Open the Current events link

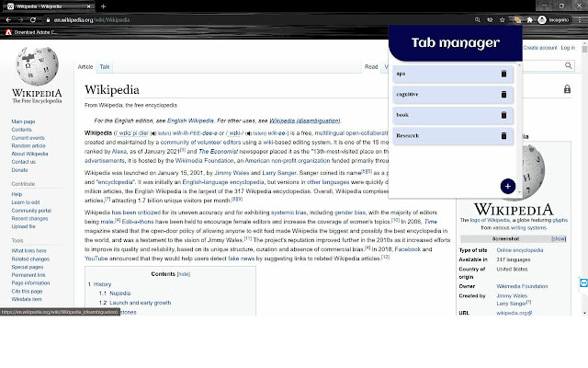pyautogui.click(x=28, y=138)
